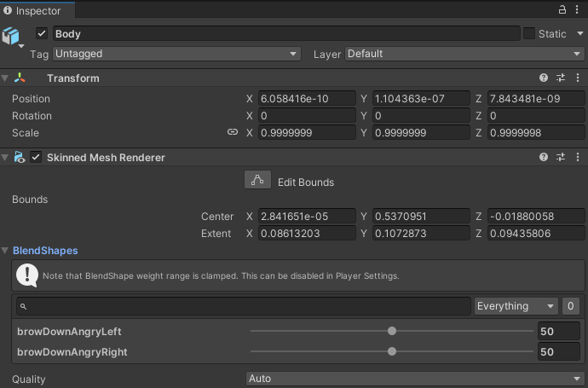Open the Static flags dropdown arrow
This screenshot has width=588, height=388.
(579, 33)
